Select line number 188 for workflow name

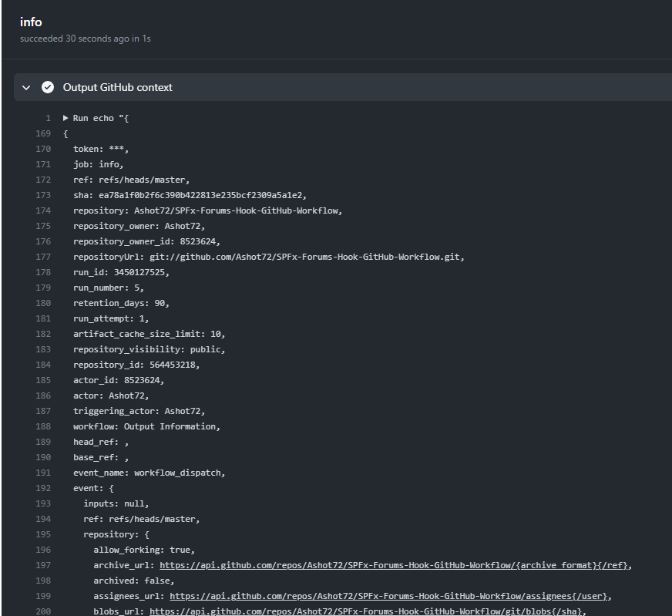(43, 426)
